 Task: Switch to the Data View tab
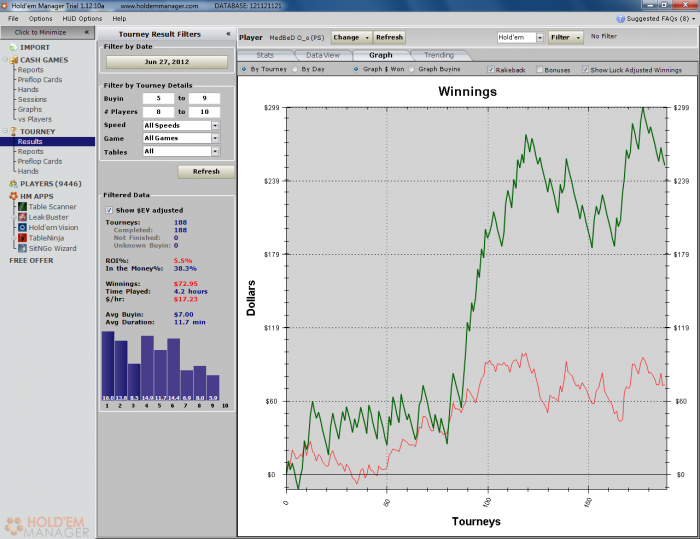323,55
